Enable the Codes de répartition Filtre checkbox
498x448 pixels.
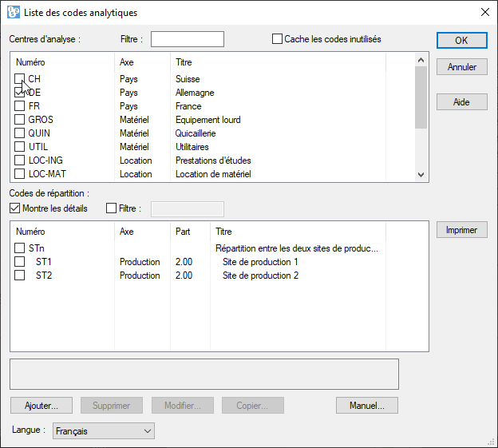point(111,208)
